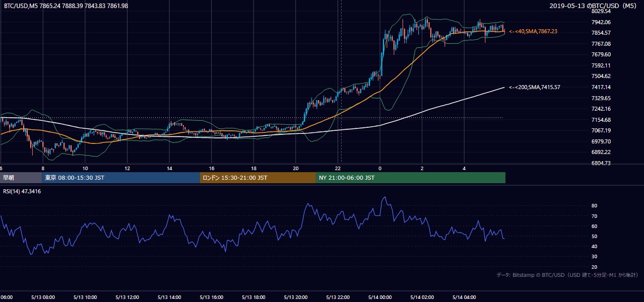This screenshot has height=302, width=644.
Task: Click hour tick 22 under price chart
Action: tap(338, 169)
